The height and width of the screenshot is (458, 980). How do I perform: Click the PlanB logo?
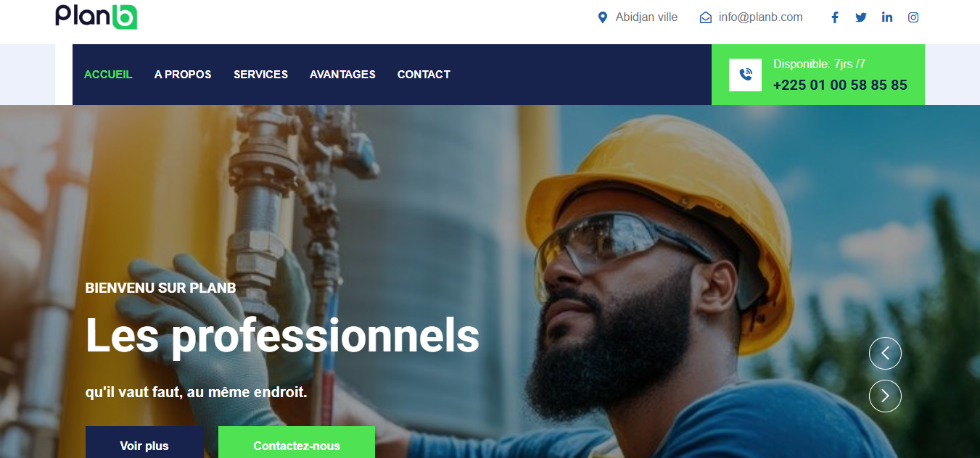96,16
